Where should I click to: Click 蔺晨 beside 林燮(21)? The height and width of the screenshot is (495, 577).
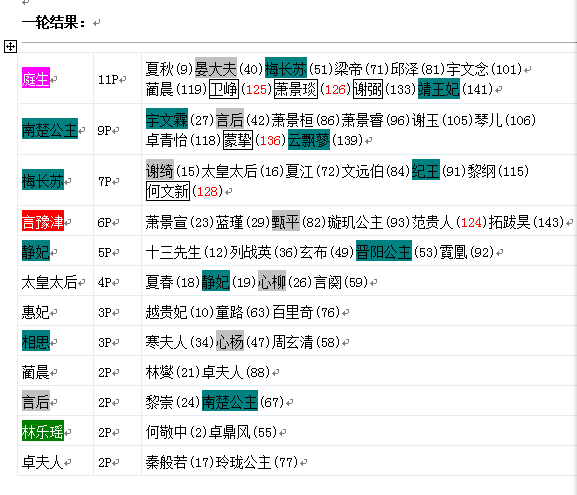tap(36, 372)
